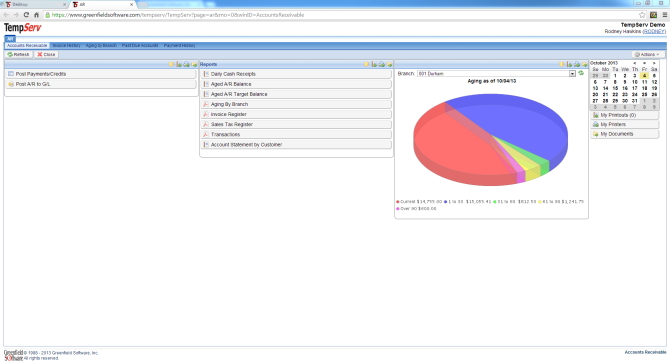Go to next month in calendar
Viewport: 670px width, 362px height.
pyautogui.click(x=654, y=63)
